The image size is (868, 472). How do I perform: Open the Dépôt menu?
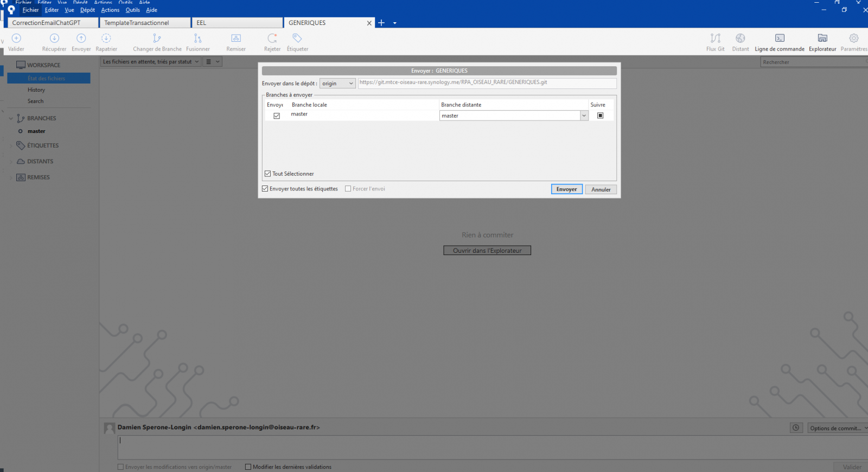[87, 10]
